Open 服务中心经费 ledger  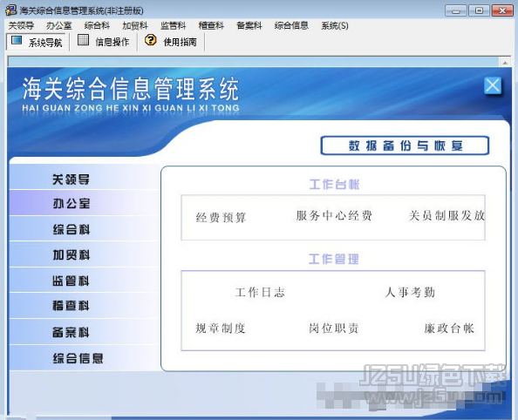(x=334, y=215)
